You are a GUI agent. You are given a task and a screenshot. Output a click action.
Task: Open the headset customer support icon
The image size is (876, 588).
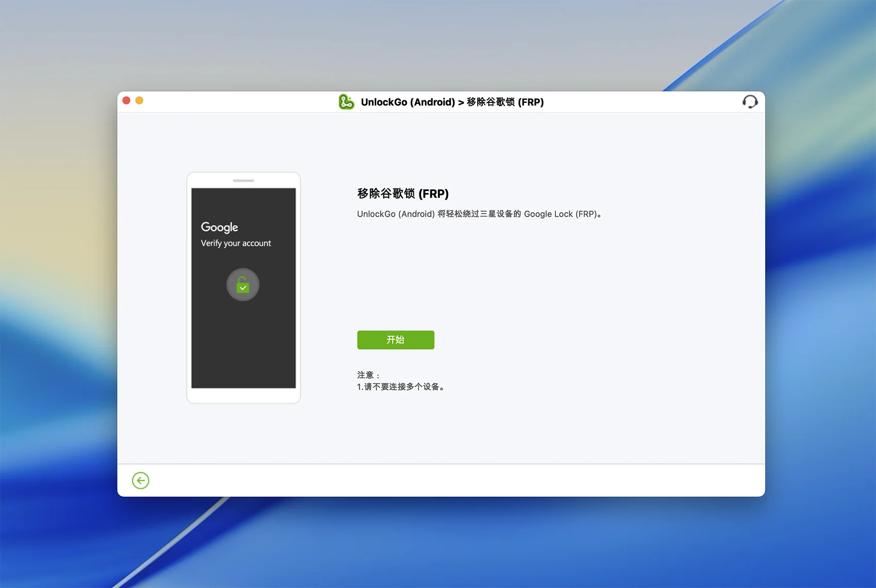coord(750,102)
